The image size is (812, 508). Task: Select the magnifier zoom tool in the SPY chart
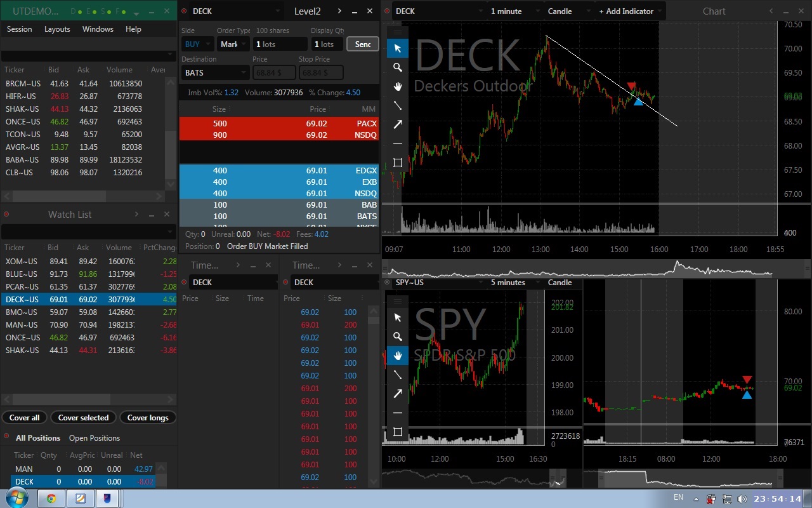pos(398,337)
